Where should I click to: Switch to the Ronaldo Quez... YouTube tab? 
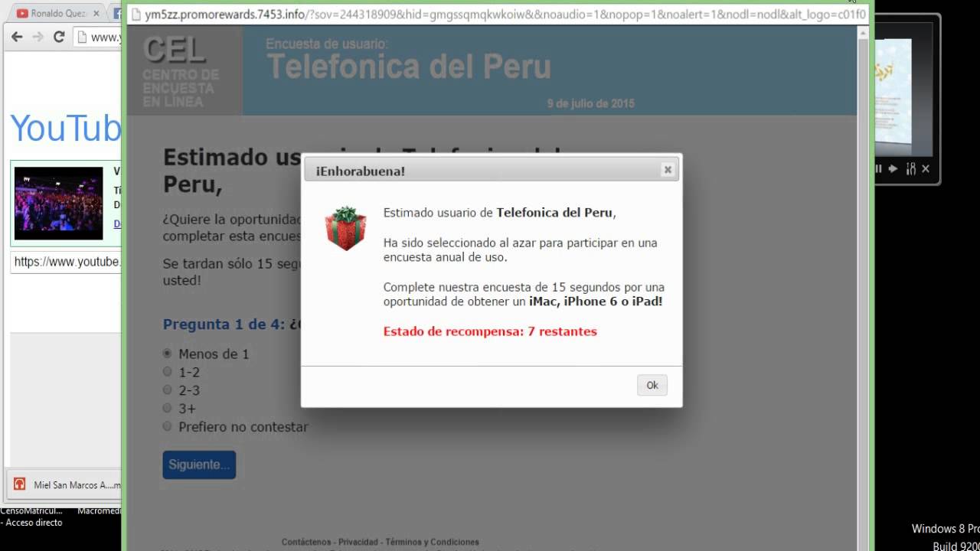click(x=58, y=13)
